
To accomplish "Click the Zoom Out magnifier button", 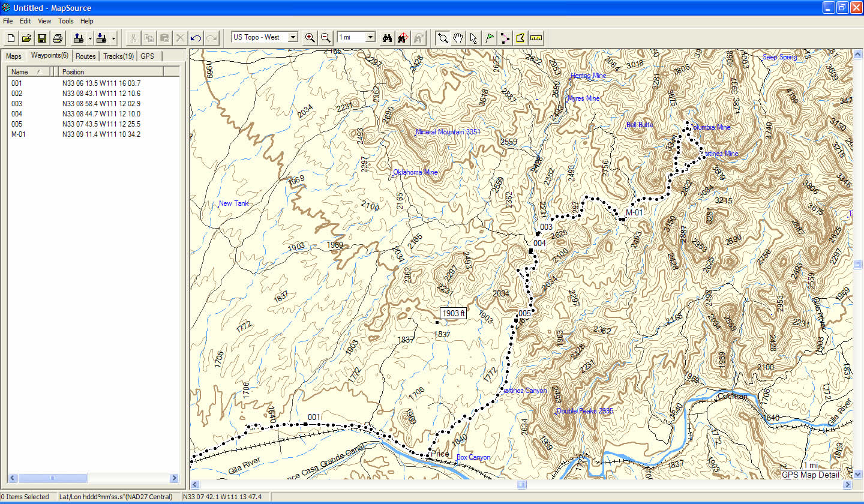I will coord(325,37).
